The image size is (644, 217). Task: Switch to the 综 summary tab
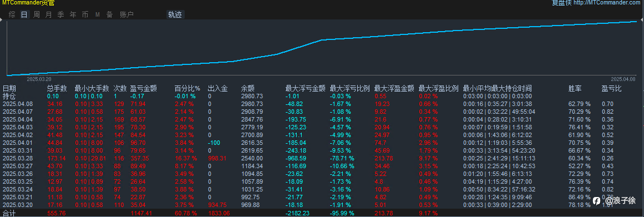pos(12,15)
